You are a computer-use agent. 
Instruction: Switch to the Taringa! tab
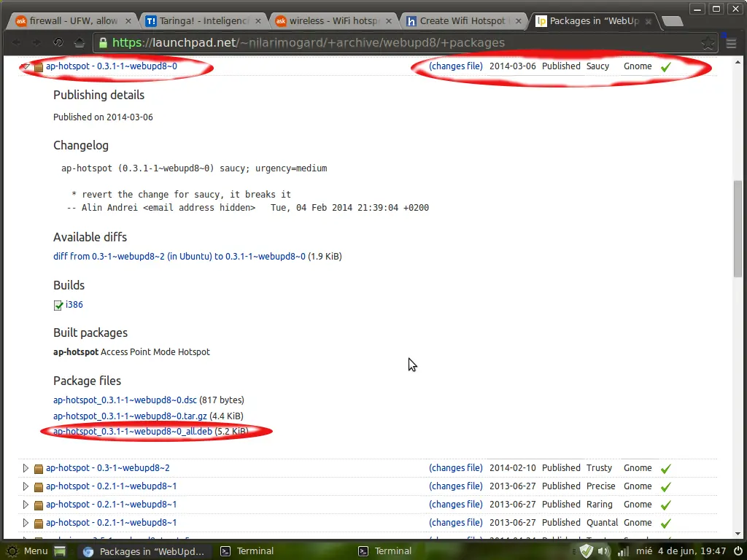pyautogui.click(x=204, y=21)
